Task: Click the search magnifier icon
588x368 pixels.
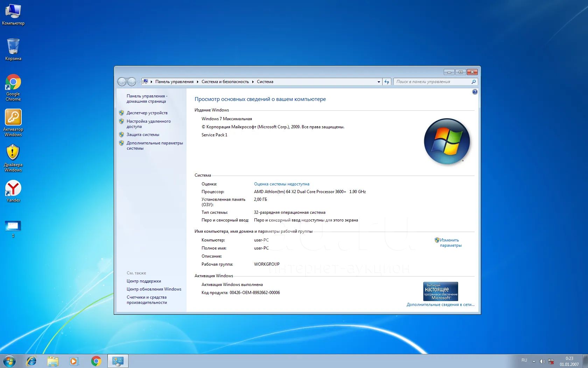Action: point(474,82)
